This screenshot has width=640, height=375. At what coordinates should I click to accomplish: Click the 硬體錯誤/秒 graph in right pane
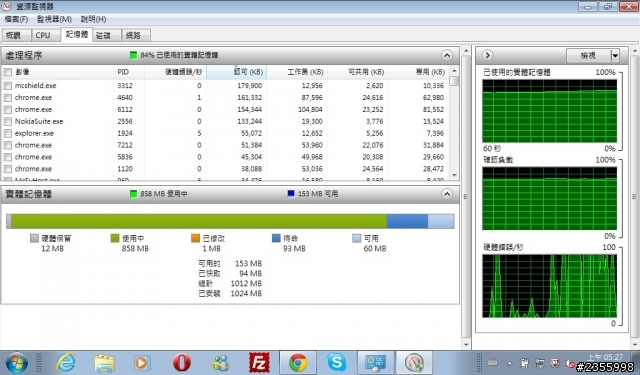click(549, 286)
